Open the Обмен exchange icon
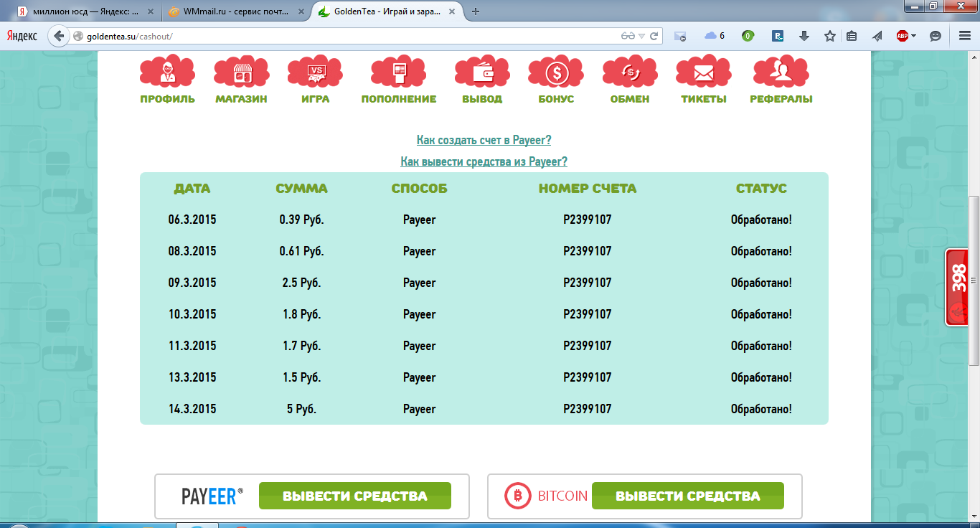 (x=630, y=72)
